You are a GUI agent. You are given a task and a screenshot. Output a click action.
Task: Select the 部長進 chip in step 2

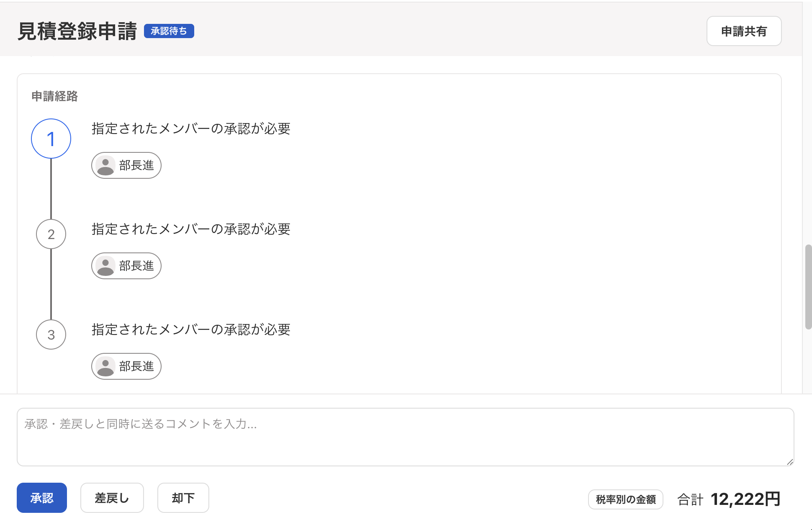(x=126, y=266)
